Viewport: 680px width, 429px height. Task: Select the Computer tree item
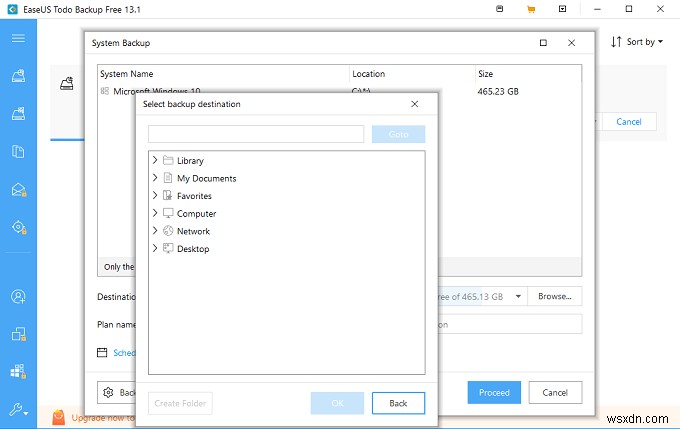point(196,214)
